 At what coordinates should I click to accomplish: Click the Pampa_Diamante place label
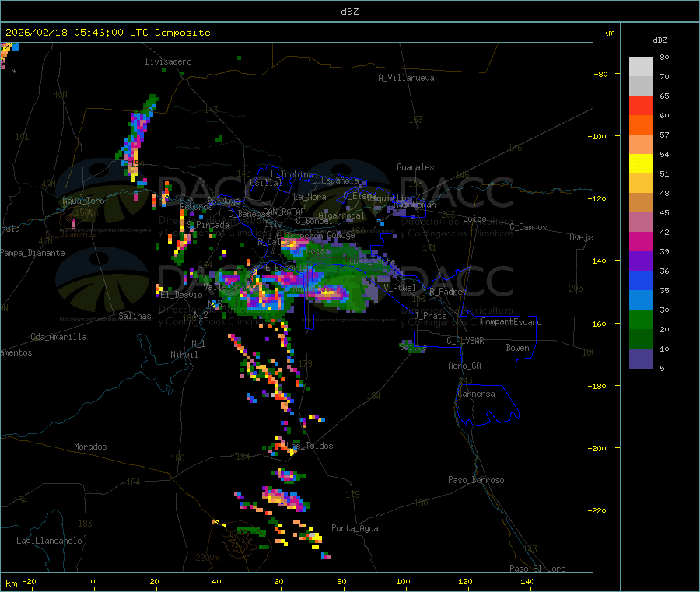[33, 253]
